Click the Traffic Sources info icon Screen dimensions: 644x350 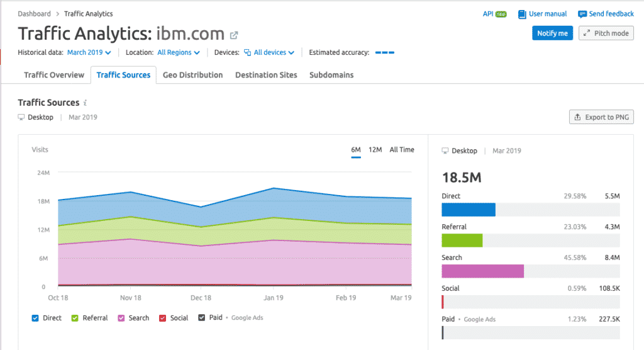click(85, 103)
